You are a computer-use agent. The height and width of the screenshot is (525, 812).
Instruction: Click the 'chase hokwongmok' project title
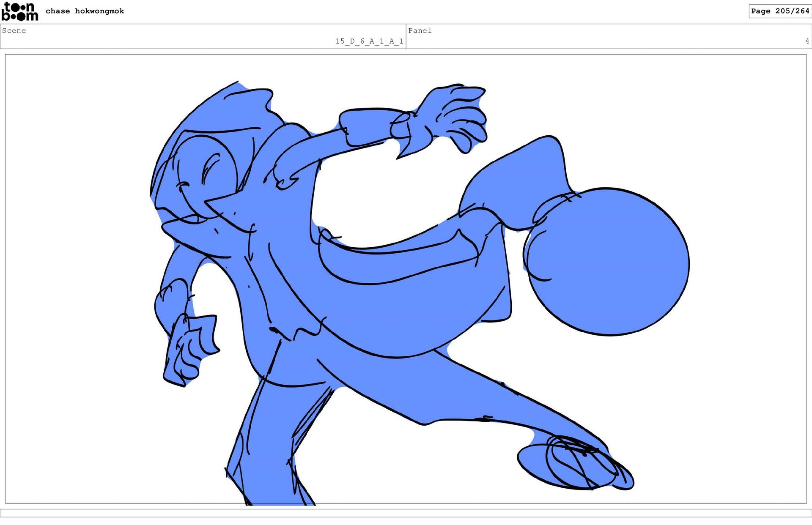click(85, 11)
